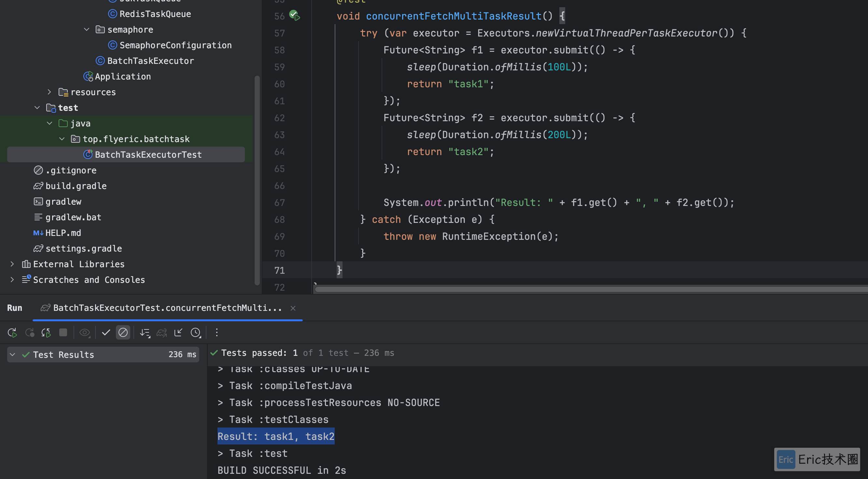Viewport: 868px width, 479px height.
Task: Collapse the top.flyeric.batchtask package
Action: (62, 138)
